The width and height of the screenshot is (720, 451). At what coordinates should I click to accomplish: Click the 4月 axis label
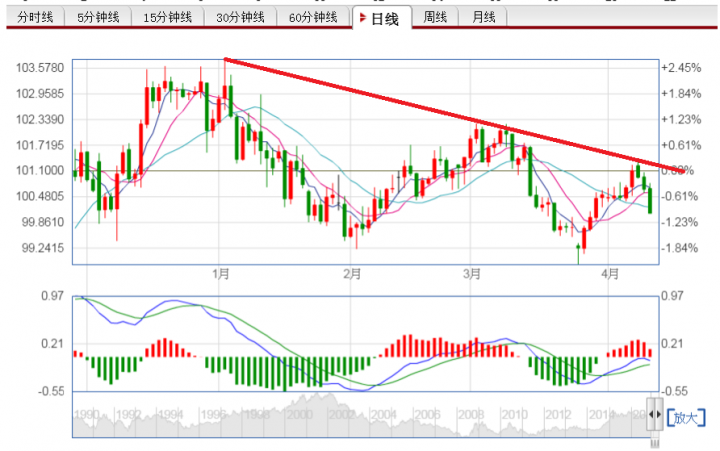click(610, 274)
